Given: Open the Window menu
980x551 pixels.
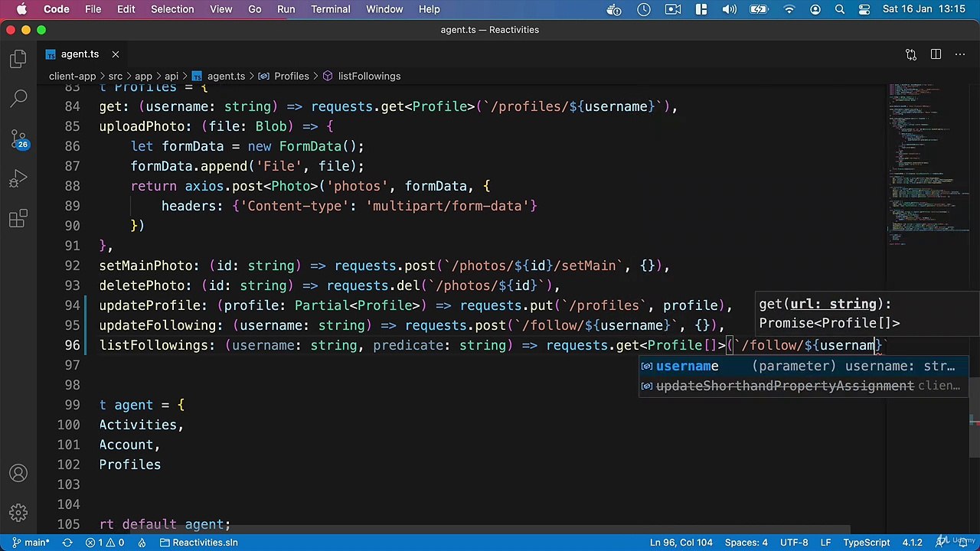Looking at the screenshot, I should point(384,9).
